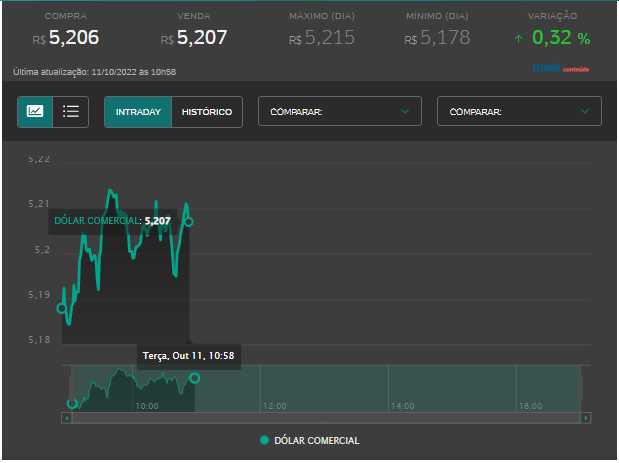This screenshot has width=619, height=463.
Task: Click the chart's latest data point marker
Action: (x=188, y=222)
